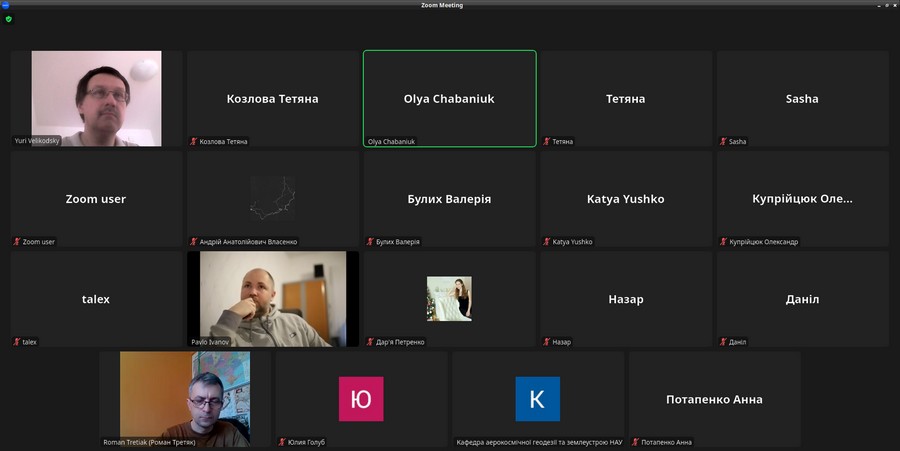Select Pavlo Ivanov's video feed
Image resolution: width=900 pixels, height=451 pixels.
coord(272,298)
